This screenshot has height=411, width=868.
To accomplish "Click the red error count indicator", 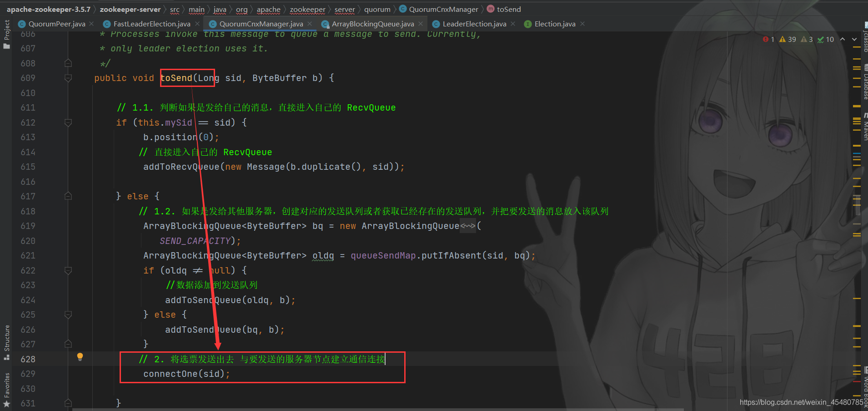I will pyautogui.click(x=769, y=39).
